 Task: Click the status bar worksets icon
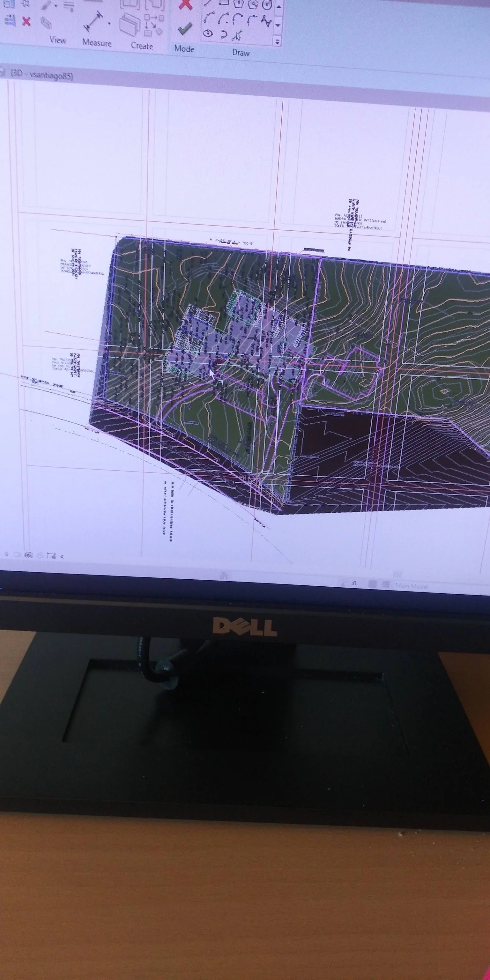[x=224, y=575]
